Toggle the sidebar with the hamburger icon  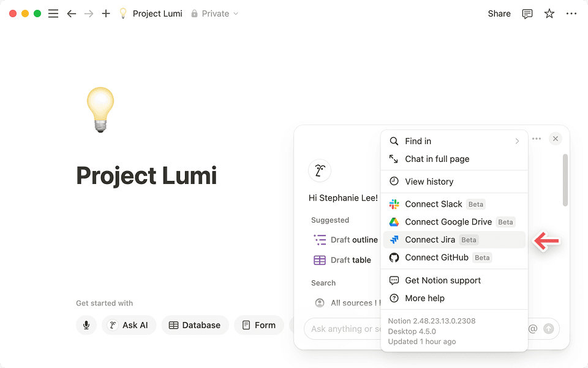[53, 13]
